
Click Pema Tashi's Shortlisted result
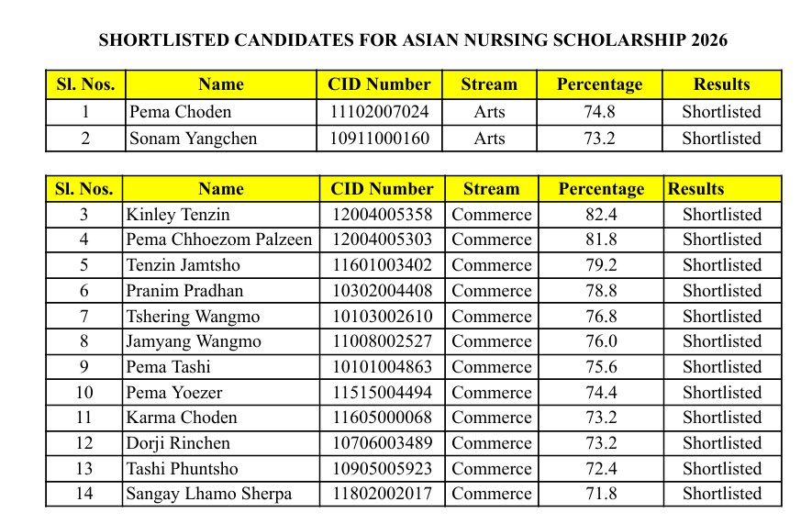pyautogui.click(x=722, y=366)
